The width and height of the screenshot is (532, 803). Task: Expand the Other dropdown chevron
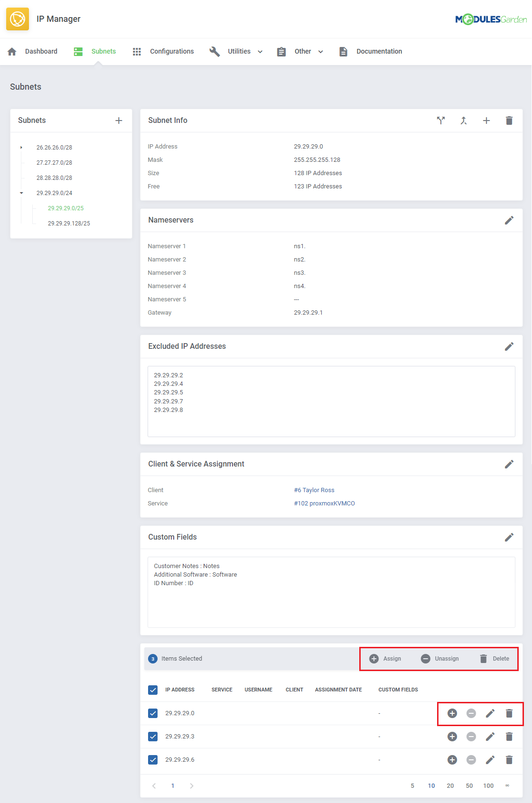(x=321, y=52)
